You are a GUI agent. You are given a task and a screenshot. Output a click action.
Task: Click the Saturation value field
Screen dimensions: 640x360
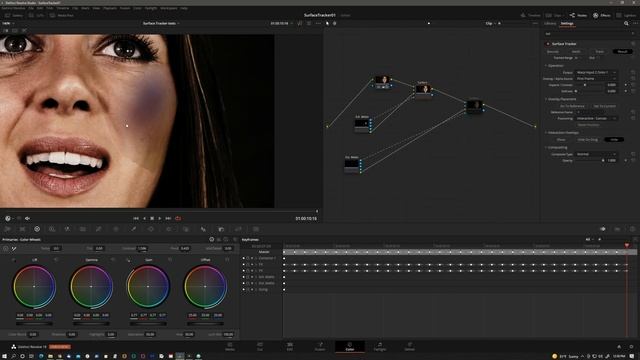pyautogui.click(x=150, y=334)
